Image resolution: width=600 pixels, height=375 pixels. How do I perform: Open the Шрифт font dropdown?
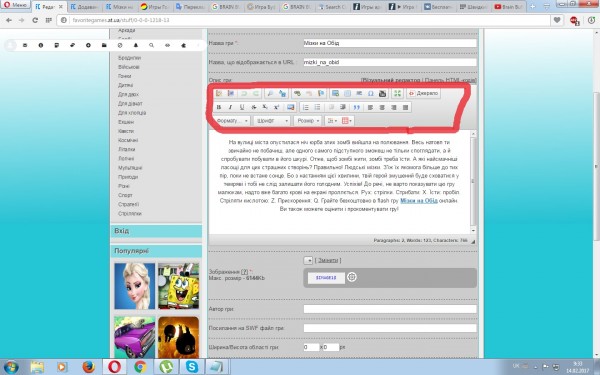[x=271, y=121]
